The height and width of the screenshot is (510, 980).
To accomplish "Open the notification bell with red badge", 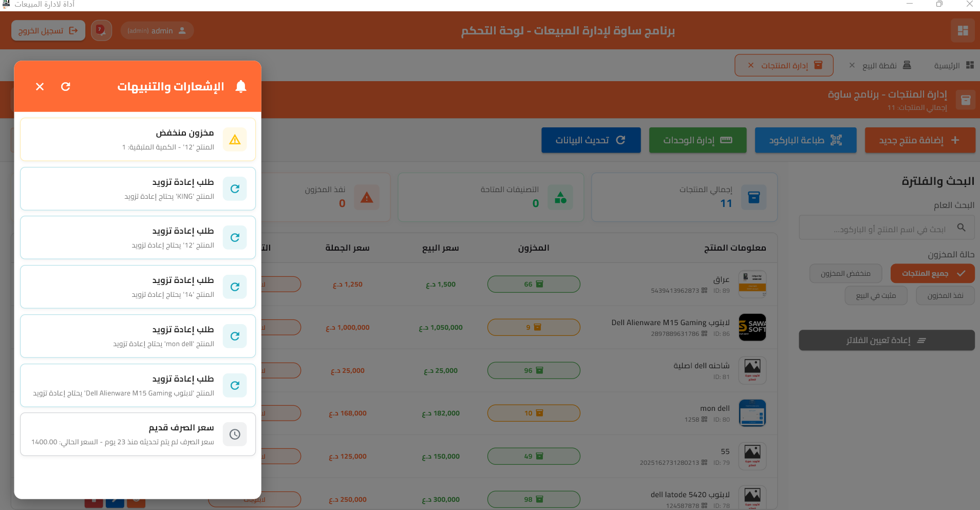I will tap(101, 31).
